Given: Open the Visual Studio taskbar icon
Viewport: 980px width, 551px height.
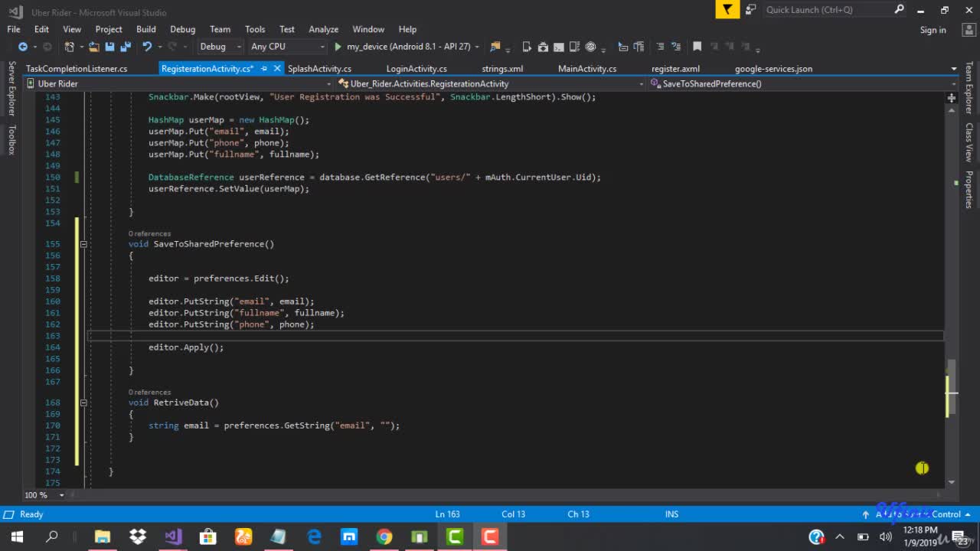Looking at the screenshot, I should (173, 536).
